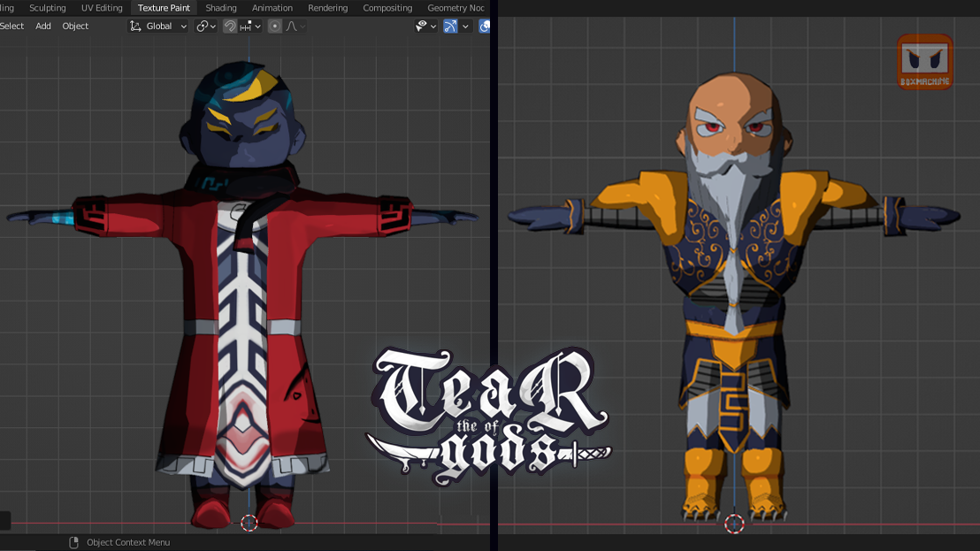The image size is (980, 551).
Task: Open the Select menu in viewport header
Action: click(x=11, y=27)
